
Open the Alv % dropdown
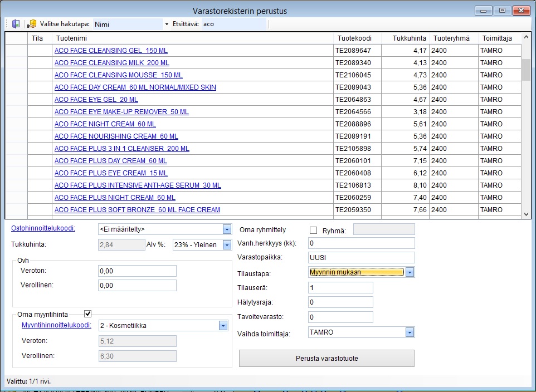(x=227, y=244)
